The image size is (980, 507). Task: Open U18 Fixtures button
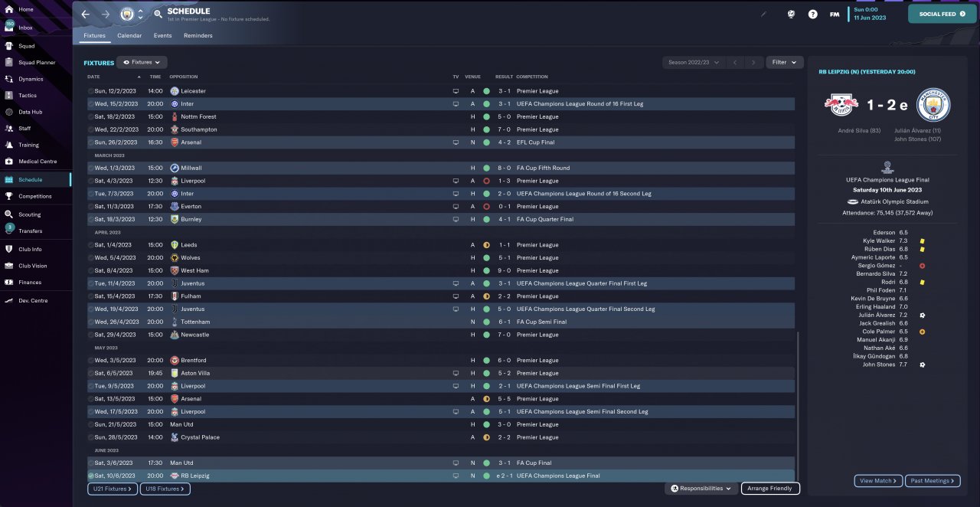165,489
